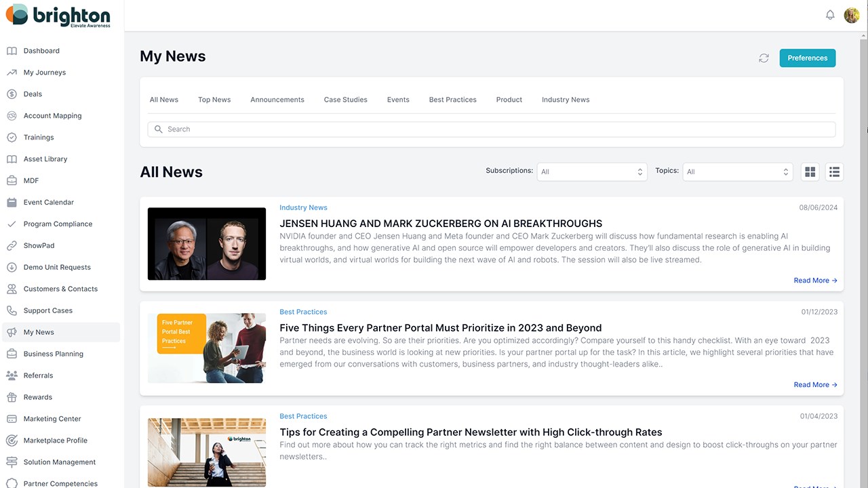
Task: Click the notifications bell icon
Action: click(830, 15)
